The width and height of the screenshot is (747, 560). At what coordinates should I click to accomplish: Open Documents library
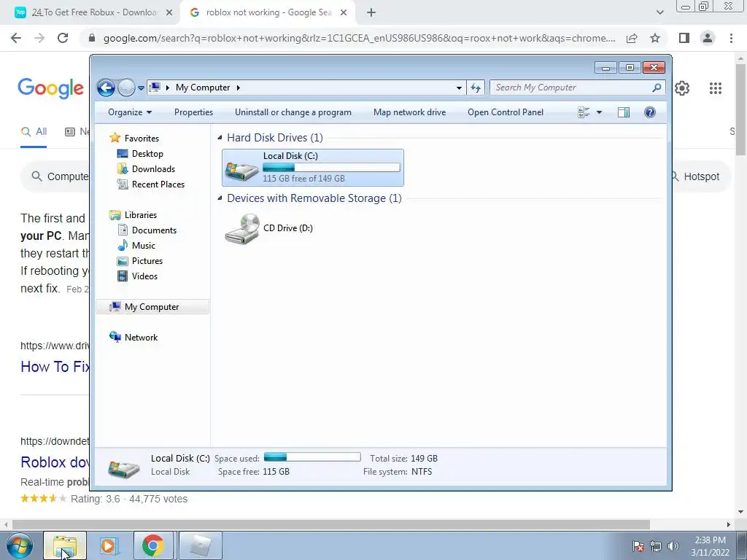[154, 230]
